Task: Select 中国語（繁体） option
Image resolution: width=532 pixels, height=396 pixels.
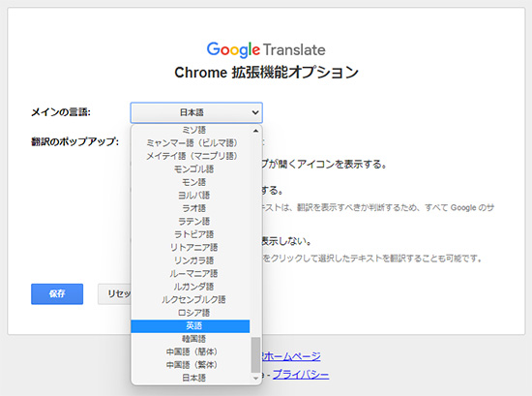Action: pyautogui.click(x=191, y=365)
